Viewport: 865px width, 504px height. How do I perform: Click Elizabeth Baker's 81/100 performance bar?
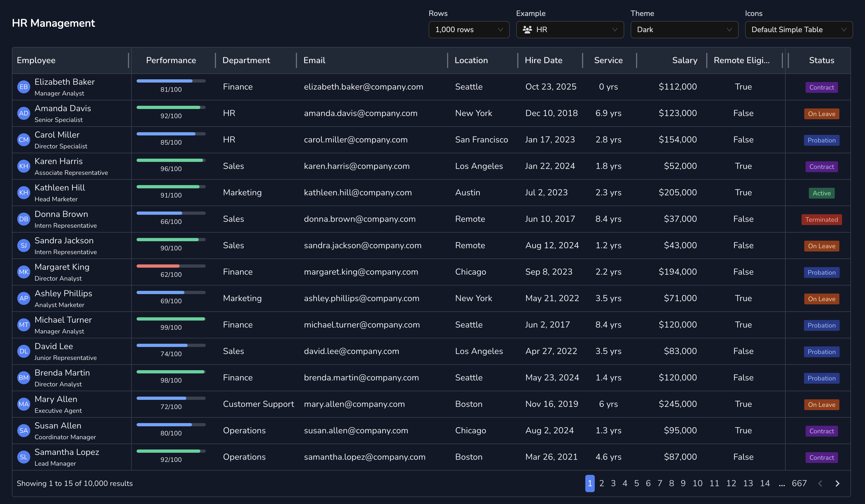[171, 81]
